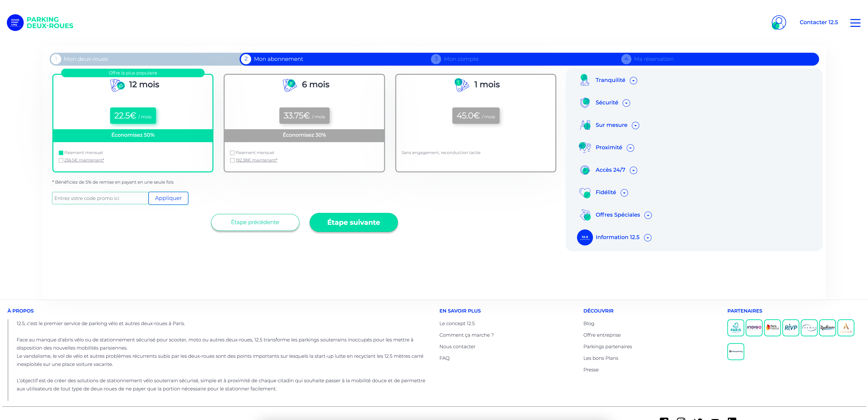Viewport: 868px width, 420px height.
Task: Click the 1 mois tickets icon
Action: click(462, 85)
